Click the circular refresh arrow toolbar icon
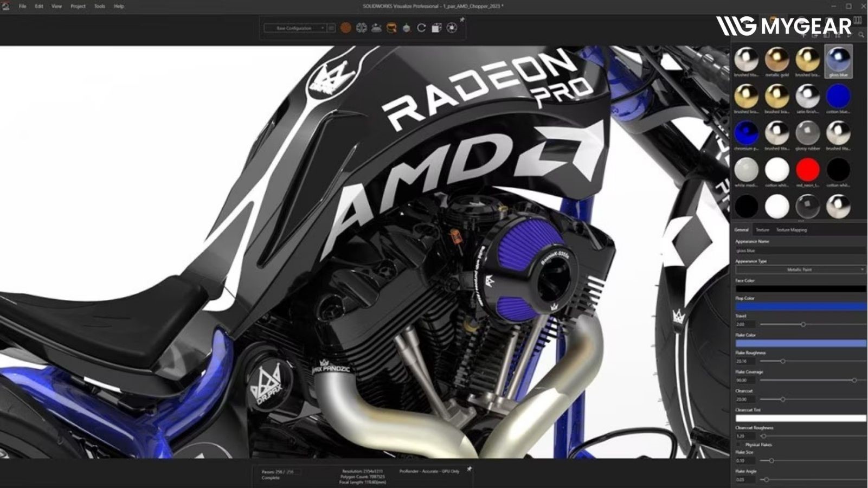This screenshot has height=488, width=868. tap(421, 28)
